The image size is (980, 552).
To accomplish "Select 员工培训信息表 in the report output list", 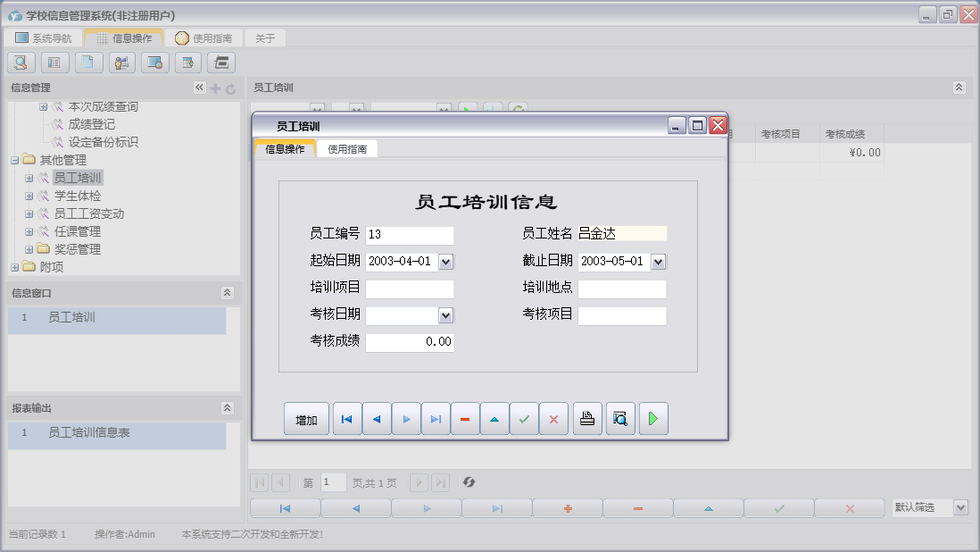I will click(89, 432).
